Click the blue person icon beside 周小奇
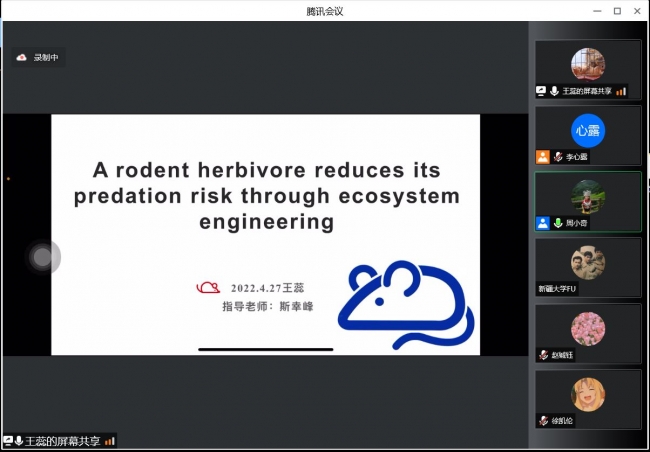 [x=542, y=223]
